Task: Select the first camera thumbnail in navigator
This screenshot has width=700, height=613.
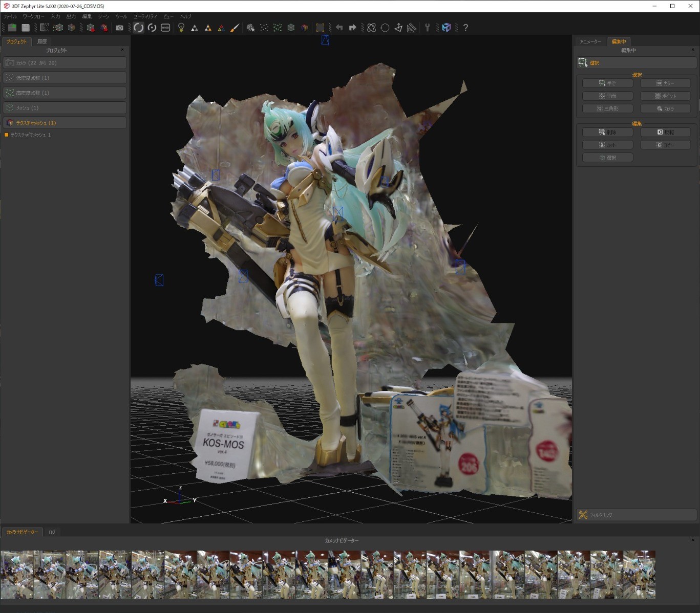Action: pos(17,574)
